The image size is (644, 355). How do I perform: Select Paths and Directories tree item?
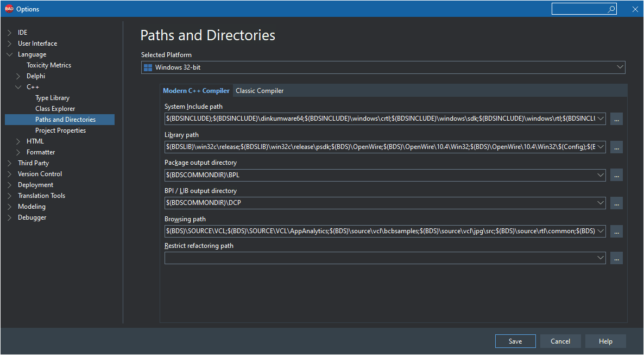(60, 120)
